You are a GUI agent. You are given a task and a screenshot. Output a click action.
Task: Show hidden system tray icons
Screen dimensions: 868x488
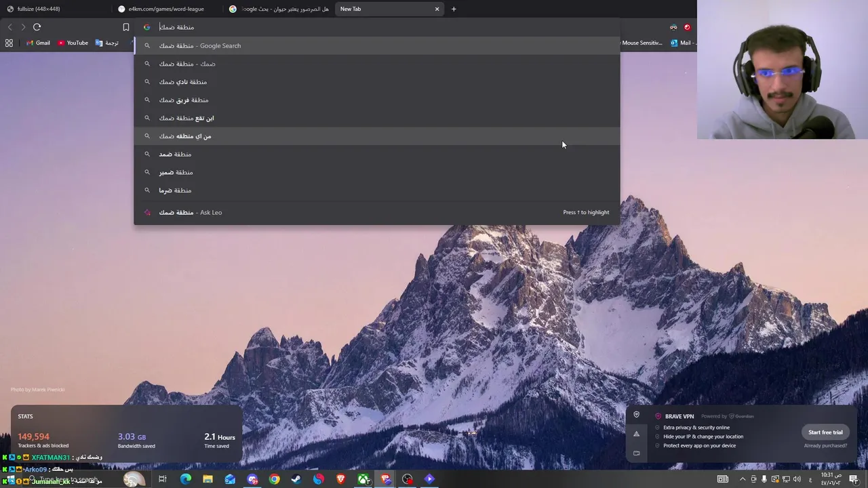click(743, 479)
